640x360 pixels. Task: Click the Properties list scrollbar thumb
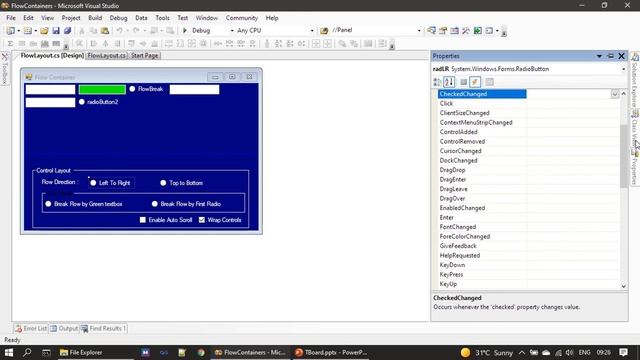click(623, 156)
